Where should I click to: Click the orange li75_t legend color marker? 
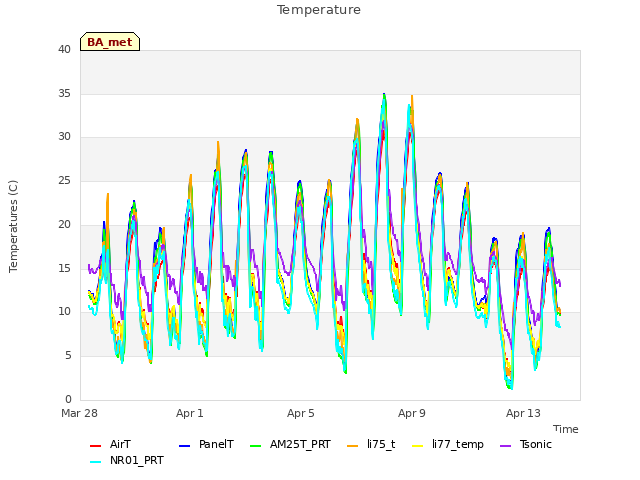coord(352,446)
